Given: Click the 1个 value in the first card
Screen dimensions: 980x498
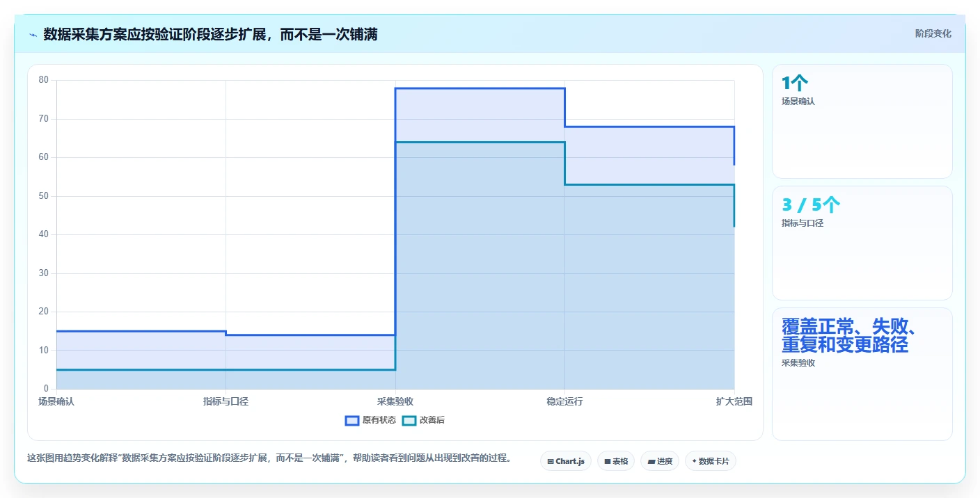Looking at the screenshot, I should coord(795,83).
